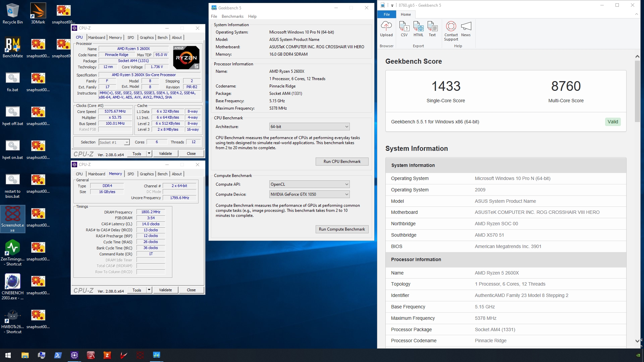Open the Benchmarks menu in Geekbench 5
The height and width of the screenshot is (362, 644).
point(232,16)
